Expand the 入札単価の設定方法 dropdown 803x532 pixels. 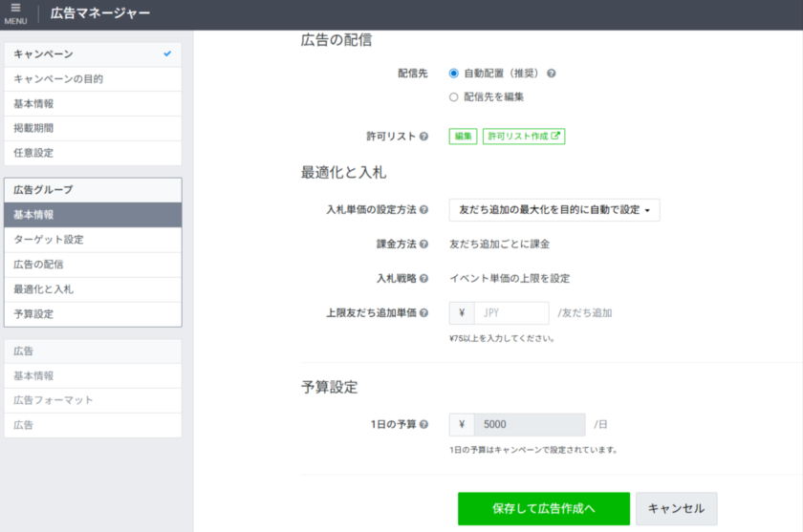tap(554, 210)
